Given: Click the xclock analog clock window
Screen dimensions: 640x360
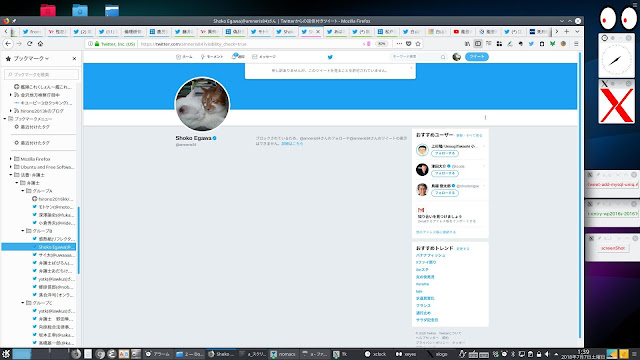Looking at the screenshot, I should point(616,60).
